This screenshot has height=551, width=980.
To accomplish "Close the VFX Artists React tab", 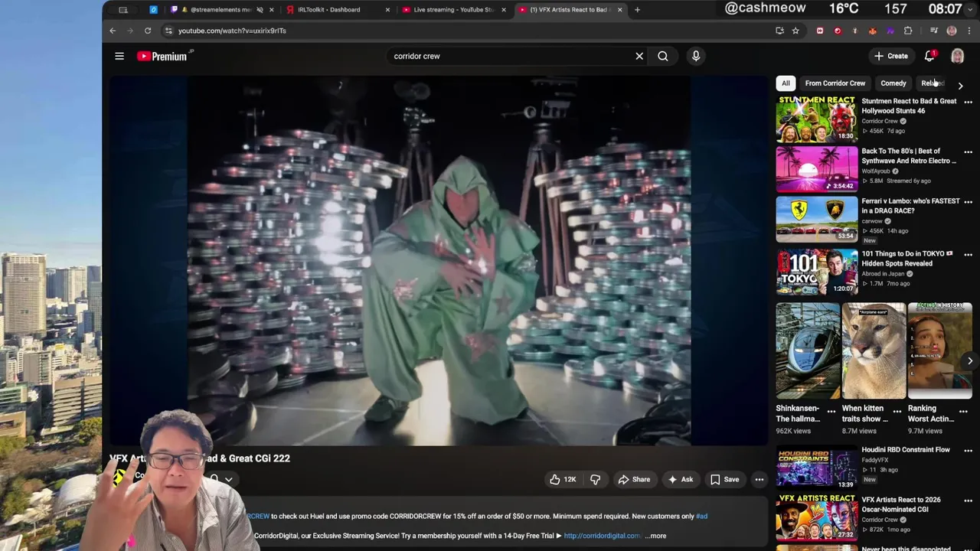I will pyautogui.click(x=619, y=10).
